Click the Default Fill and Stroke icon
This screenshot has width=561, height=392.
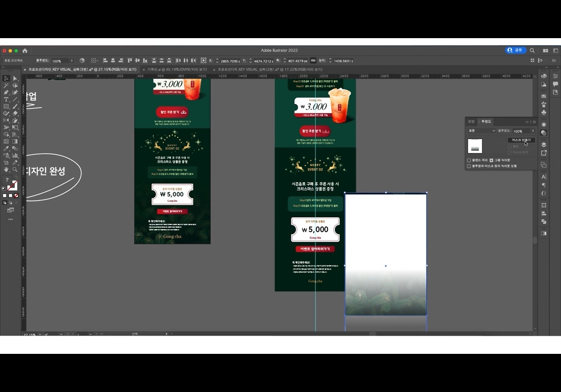pyautogui.click(x=4, y=189)
